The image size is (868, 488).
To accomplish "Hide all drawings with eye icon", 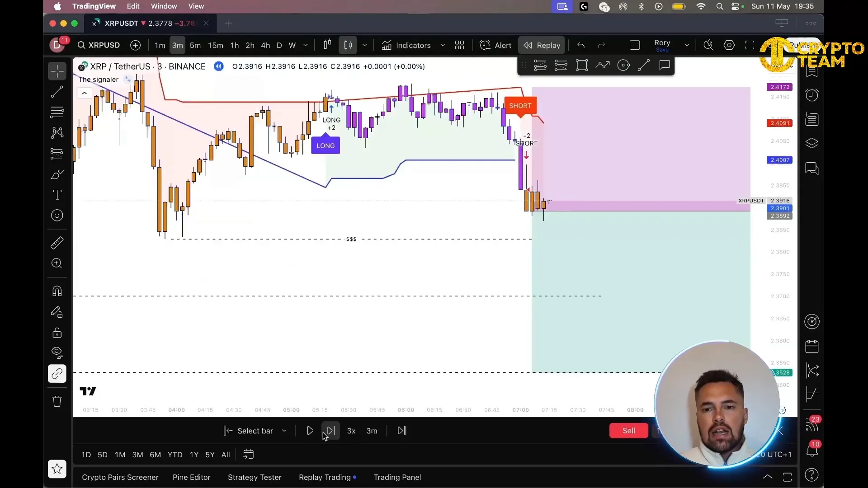I will pos(57,352).
